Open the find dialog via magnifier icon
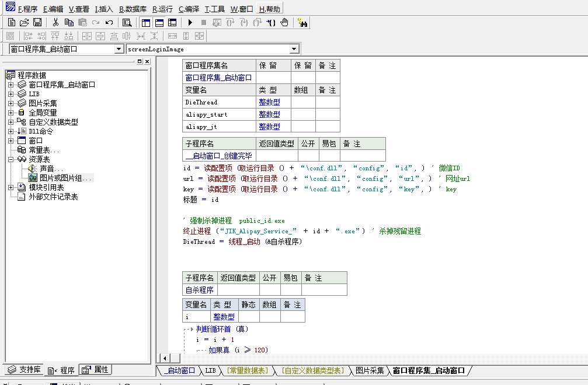This screenshot has width=588, height=385. coord(127,22)
